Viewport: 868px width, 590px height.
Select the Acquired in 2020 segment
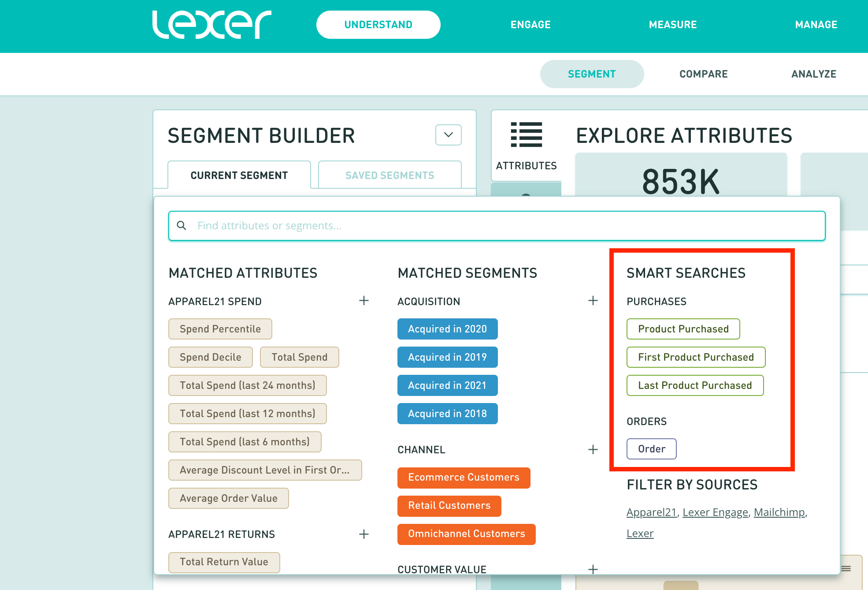click(447, 329)
